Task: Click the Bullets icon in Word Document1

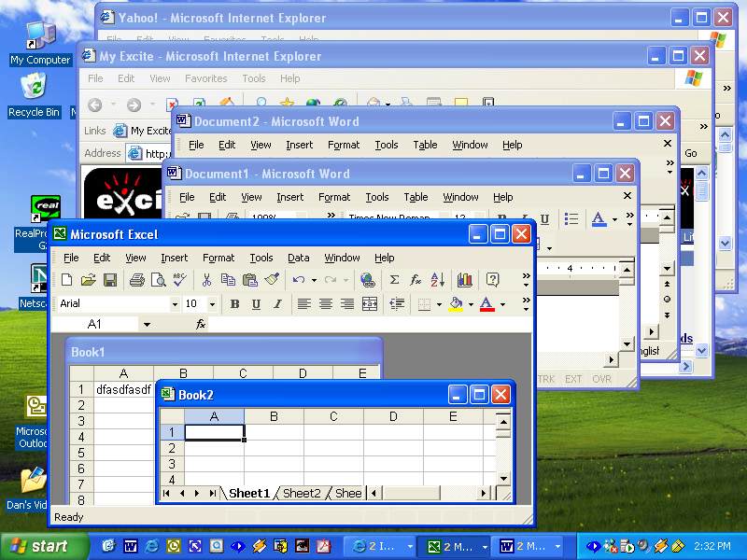Action: point(571,219)
